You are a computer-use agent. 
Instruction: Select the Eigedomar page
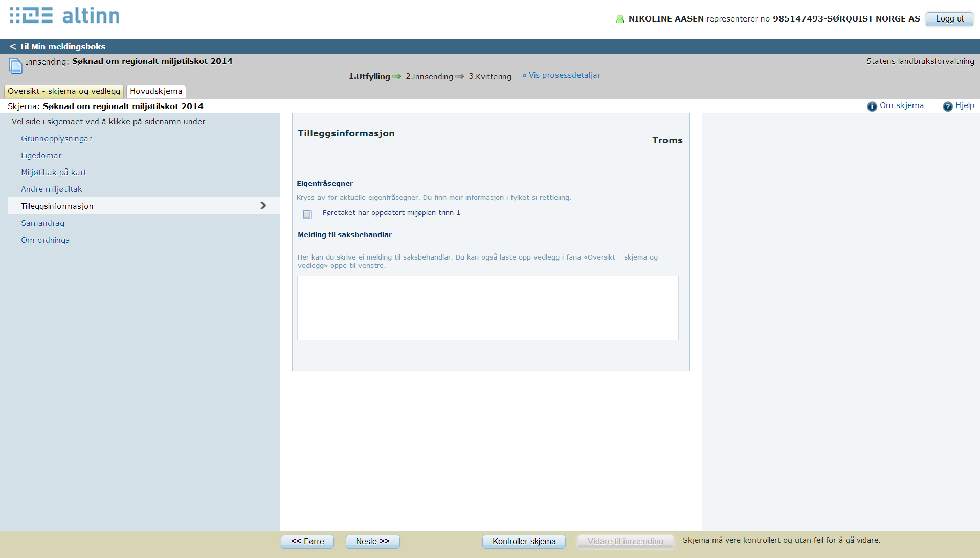(41, 155)
